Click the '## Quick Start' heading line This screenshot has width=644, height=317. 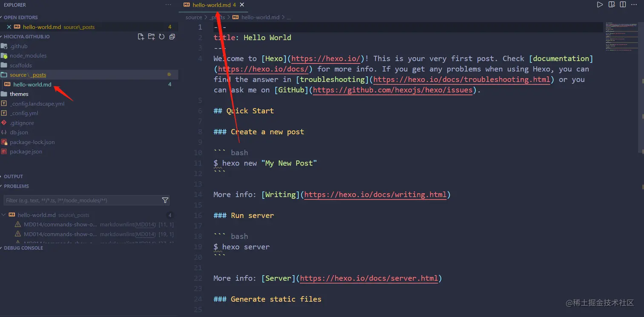(244, 111)
